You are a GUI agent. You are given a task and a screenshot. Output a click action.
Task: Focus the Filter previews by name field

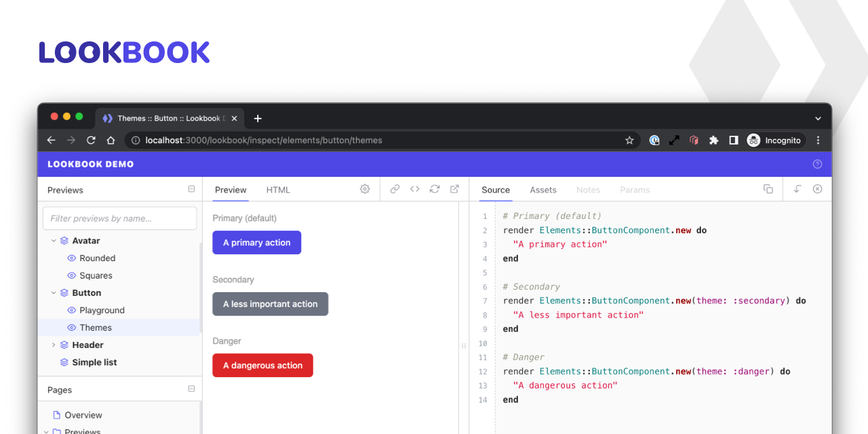click(119, 218)
